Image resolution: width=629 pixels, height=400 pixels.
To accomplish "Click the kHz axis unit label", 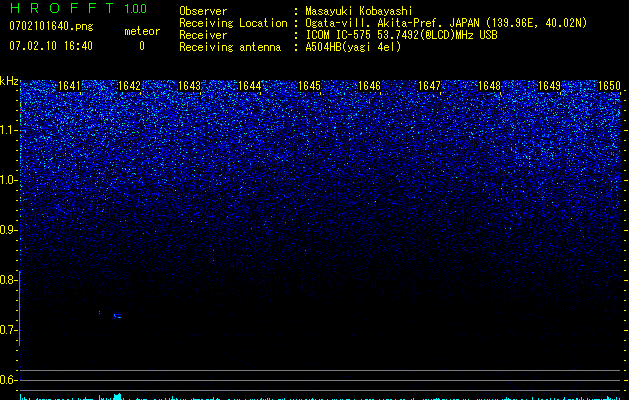I will (9, 81).
